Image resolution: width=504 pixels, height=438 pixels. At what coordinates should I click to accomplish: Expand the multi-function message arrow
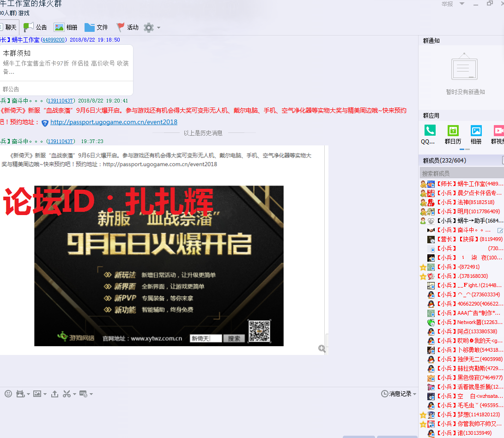point(91,394)
